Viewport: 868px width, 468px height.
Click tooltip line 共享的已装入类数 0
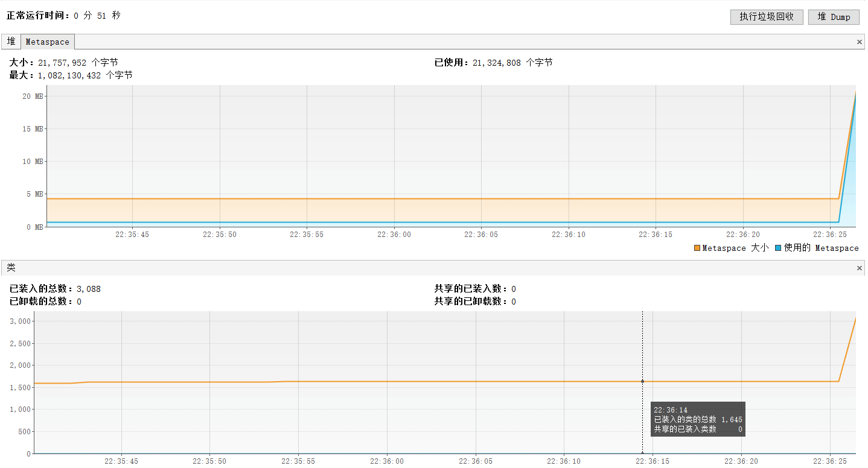click(698, 429)
